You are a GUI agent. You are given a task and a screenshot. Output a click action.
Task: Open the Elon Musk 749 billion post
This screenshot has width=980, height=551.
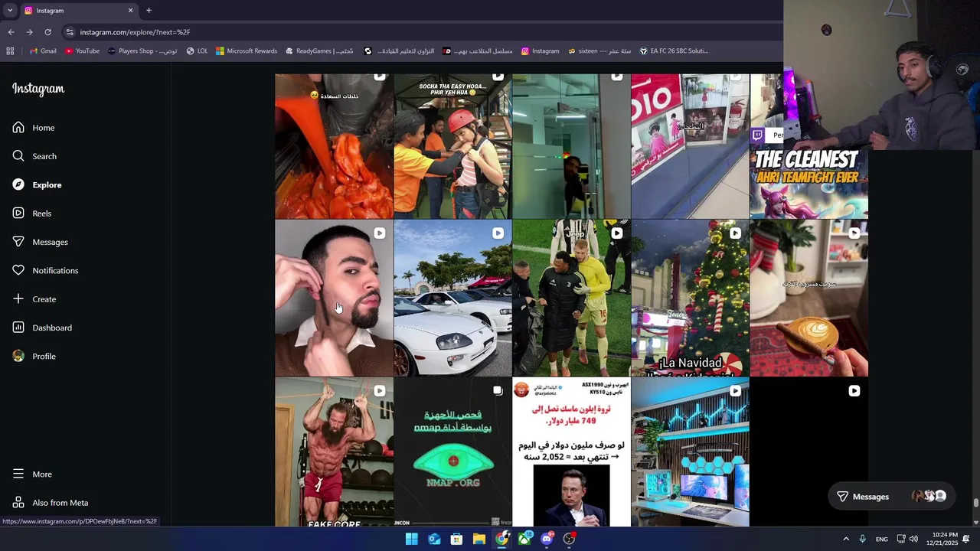(x=571, y=452)
